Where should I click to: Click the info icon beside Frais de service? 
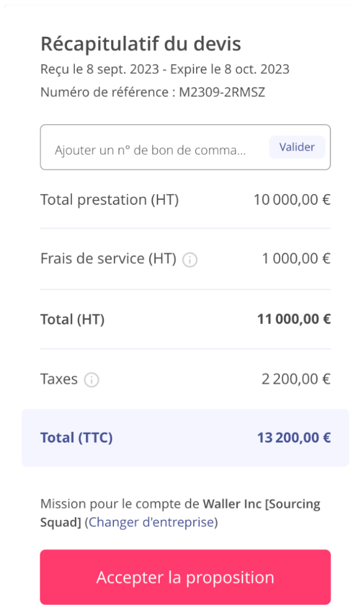190,260
